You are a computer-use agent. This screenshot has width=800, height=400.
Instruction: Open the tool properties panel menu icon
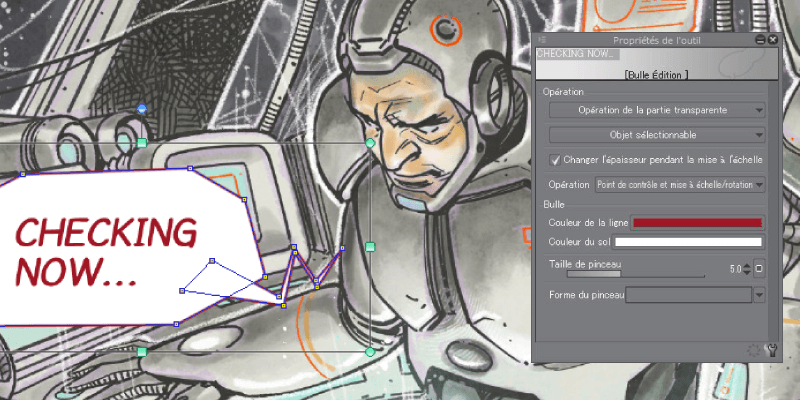pyautogui.click(x=542, y=39)
